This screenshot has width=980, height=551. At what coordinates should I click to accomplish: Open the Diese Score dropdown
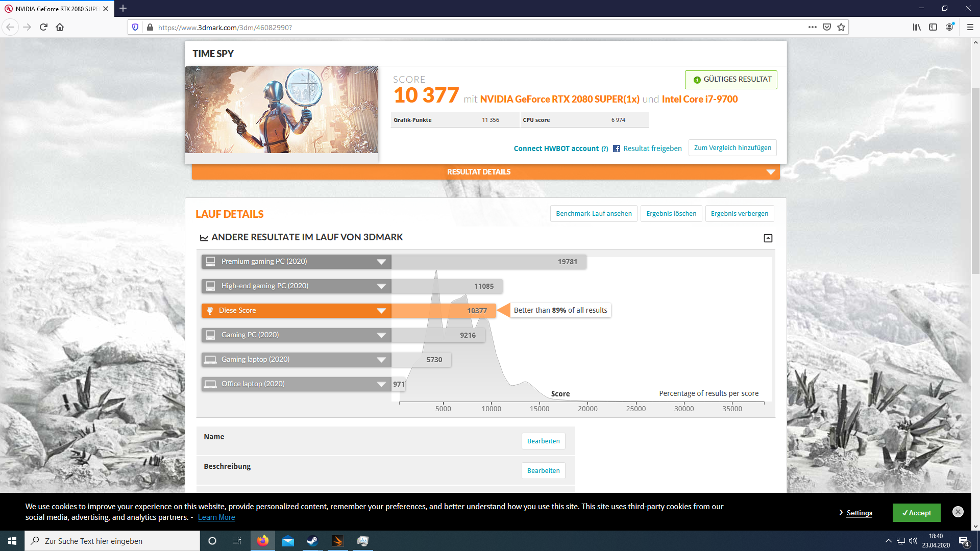pos(381,311)
